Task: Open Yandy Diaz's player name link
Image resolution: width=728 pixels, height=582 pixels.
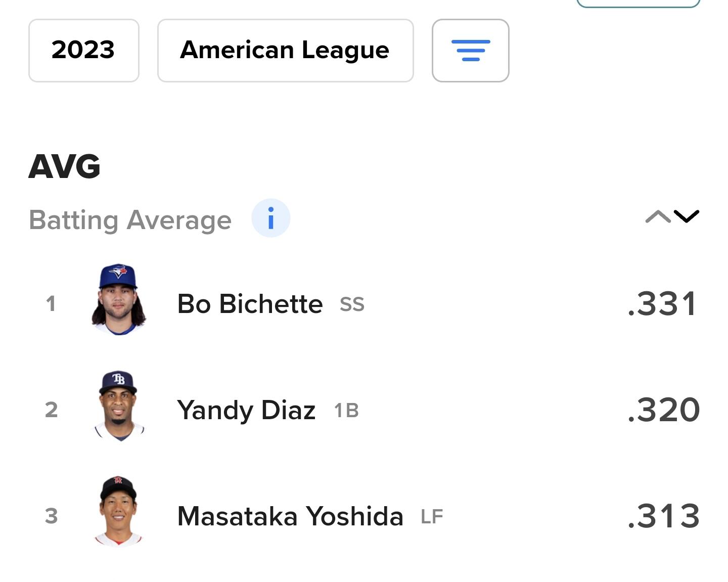Action: (246, 410)
